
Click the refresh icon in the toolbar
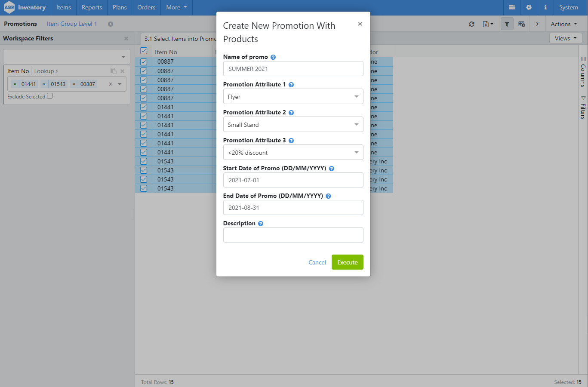click(471, 24)
